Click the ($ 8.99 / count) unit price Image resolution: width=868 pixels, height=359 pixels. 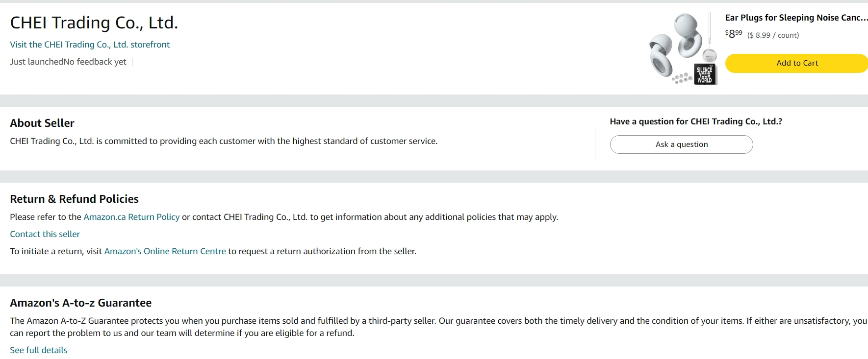click(773, 35)
